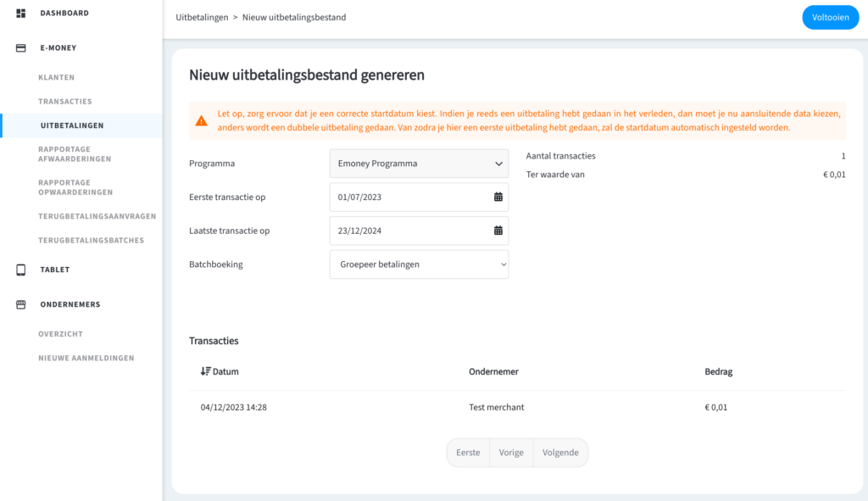This screenshot has height=501, width=868.
Task: Go to Vorige page
Action: click(x=511, y=453)
